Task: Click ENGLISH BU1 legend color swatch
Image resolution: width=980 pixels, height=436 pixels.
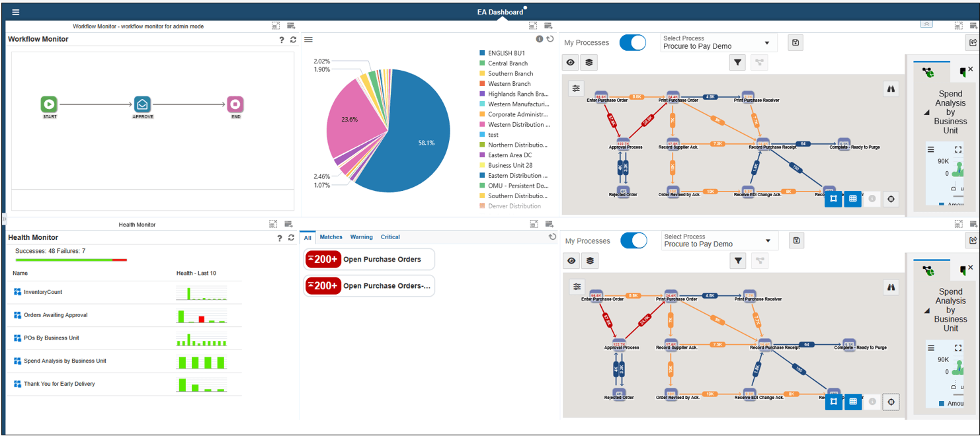Action: [x=481, y=53]
